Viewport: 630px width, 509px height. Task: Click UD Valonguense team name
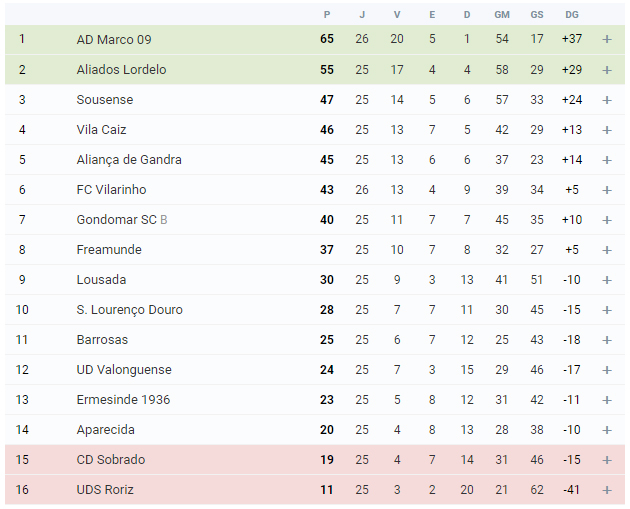(x=124, y=370)
